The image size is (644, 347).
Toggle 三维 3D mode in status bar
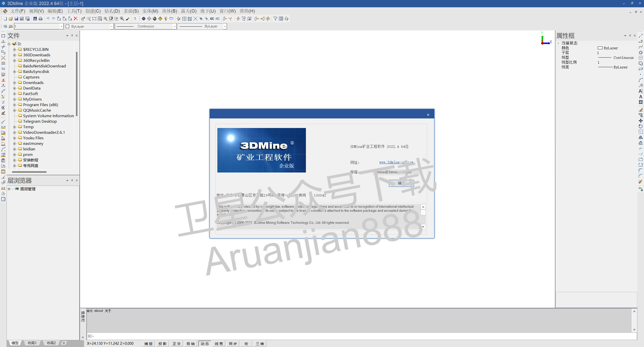click(260, 344)
